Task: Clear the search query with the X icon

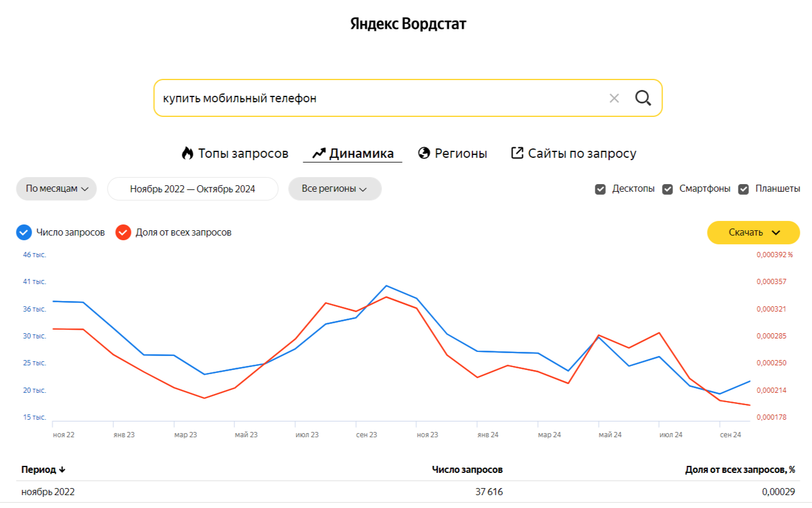Action: [614, 98]
